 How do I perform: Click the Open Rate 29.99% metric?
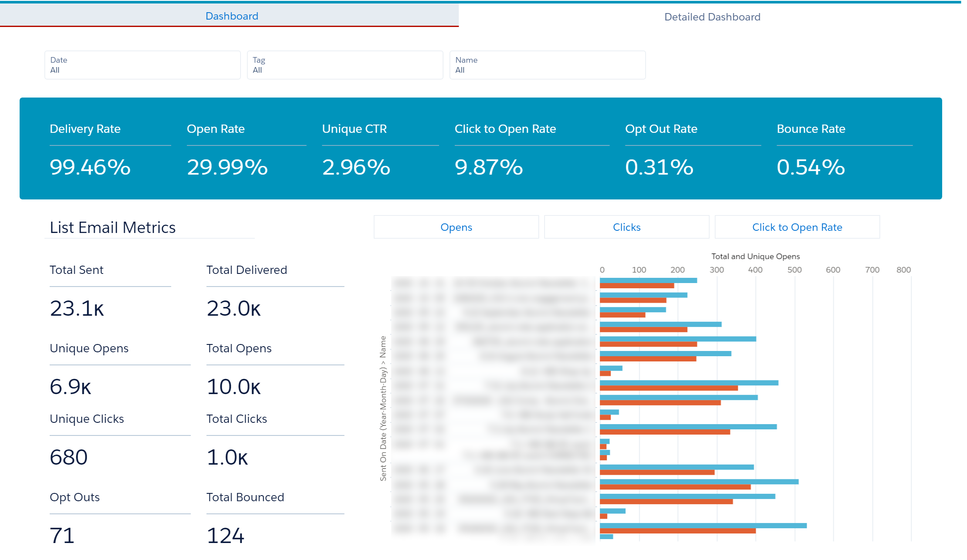click(227, 167)
